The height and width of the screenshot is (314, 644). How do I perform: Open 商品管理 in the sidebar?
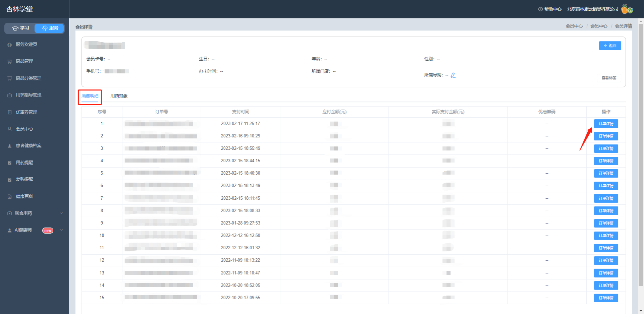pyautogui.click(x=24, y=61)
